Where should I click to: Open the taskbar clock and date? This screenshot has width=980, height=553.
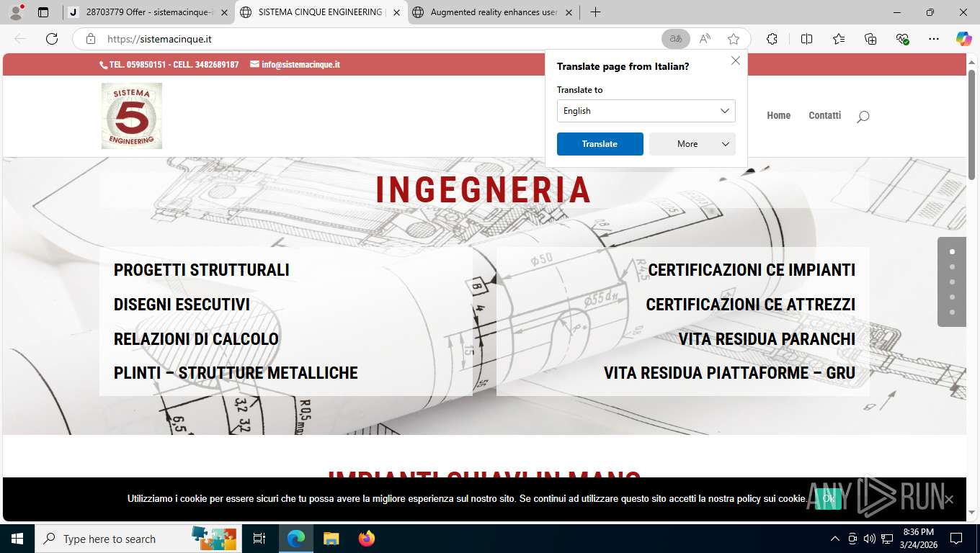coord(918,539)
